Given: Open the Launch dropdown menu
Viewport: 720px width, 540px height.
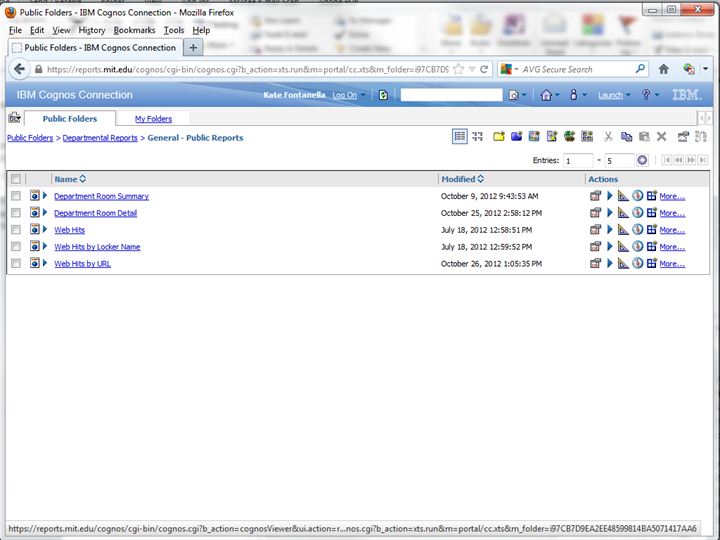Looking at the screenshot, I should click(613, 95).
